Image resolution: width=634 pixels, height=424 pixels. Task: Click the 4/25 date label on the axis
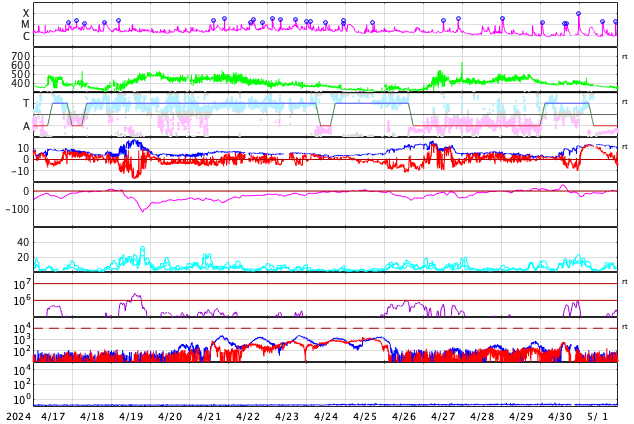(365, 416)
